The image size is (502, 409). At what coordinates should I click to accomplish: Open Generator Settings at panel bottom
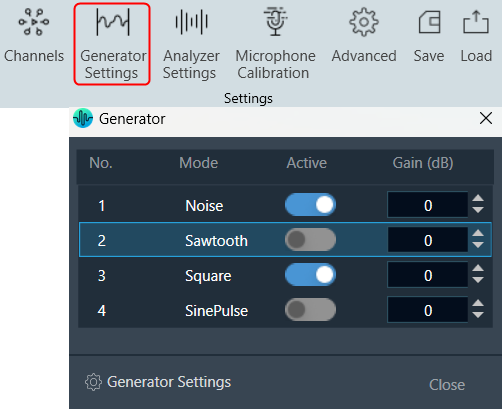[158, 382]
